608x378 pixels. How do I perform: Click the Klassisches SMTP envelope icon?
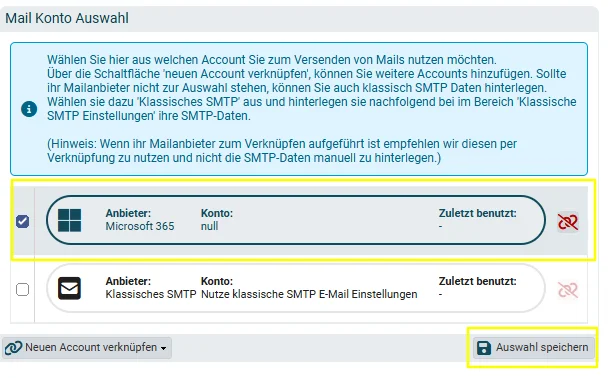click(x=69, y=288)
